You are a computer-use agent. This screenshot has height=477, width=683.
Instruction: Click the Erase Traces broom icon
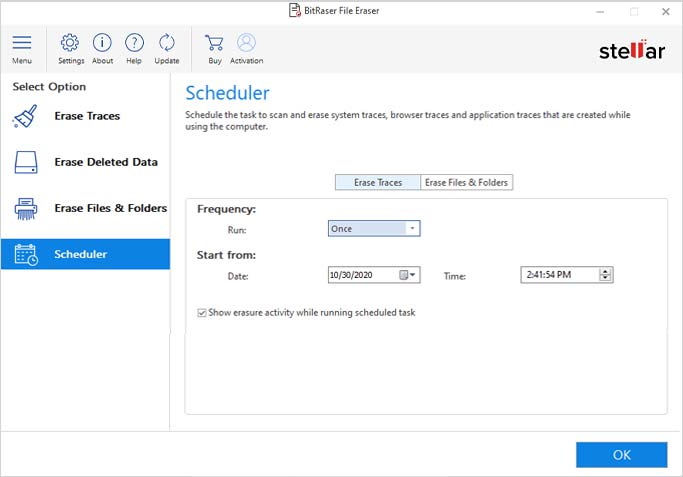(25, 116)
